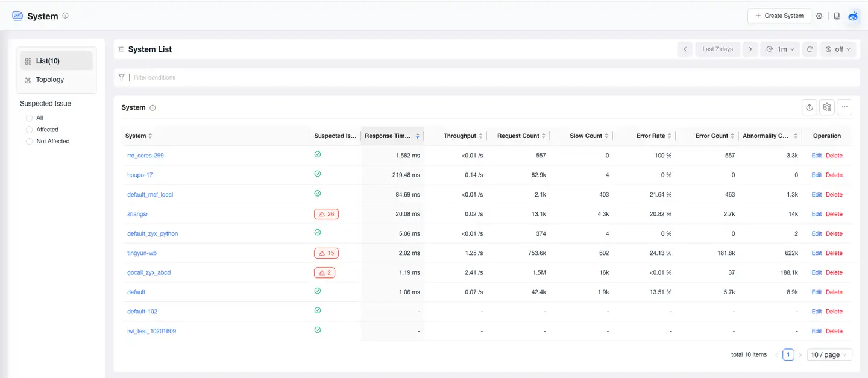Open the 1m granularity dropdown
This screenshot has width=868, height=378.
780,49
